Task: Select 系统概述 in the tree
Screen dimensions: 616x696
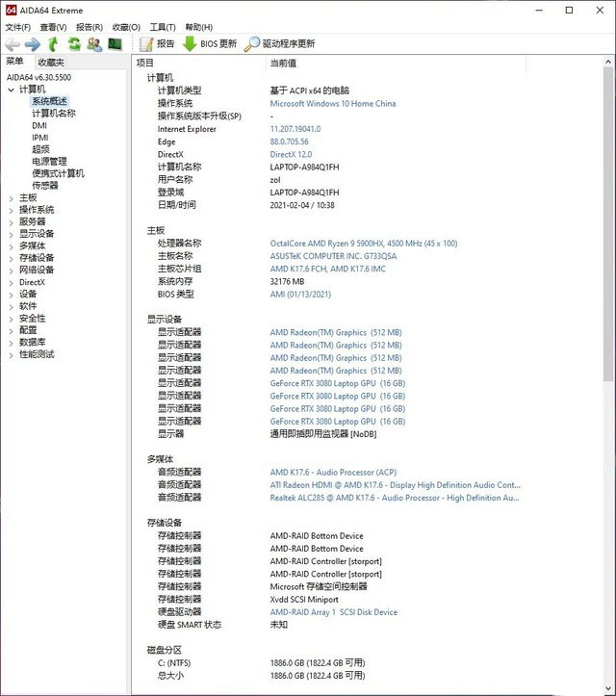Action: [49, 101]
